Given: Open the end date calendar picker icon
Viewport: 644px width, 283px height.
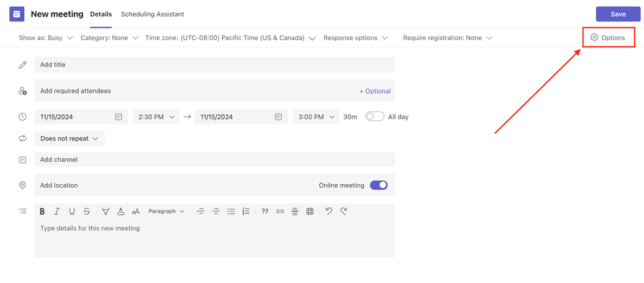Looking at the screenshot, I should click(x=278, y=117).
